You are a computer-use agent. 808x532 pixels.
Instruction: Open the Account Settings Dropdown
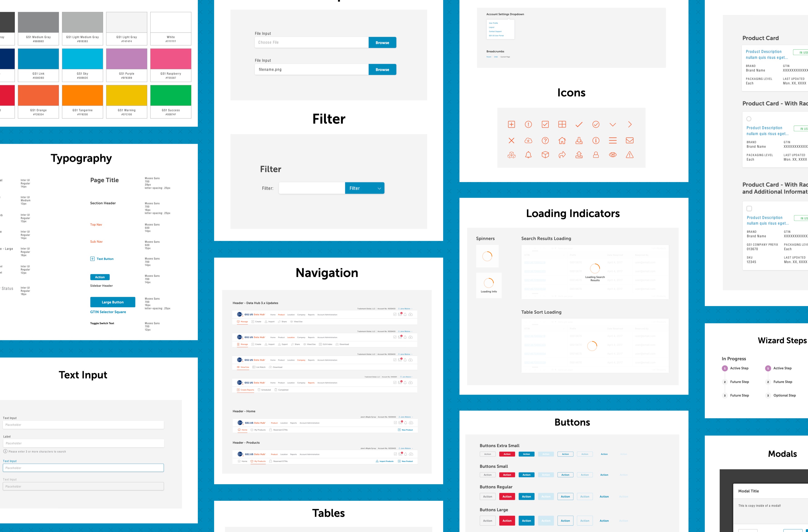[508, 18]
